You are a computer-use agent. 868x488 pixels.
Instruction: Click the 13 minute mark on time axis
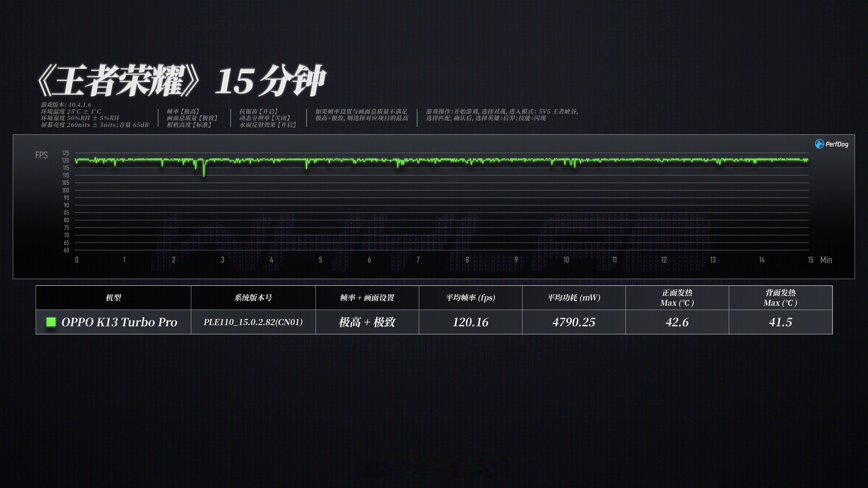(x=713, y=260)
